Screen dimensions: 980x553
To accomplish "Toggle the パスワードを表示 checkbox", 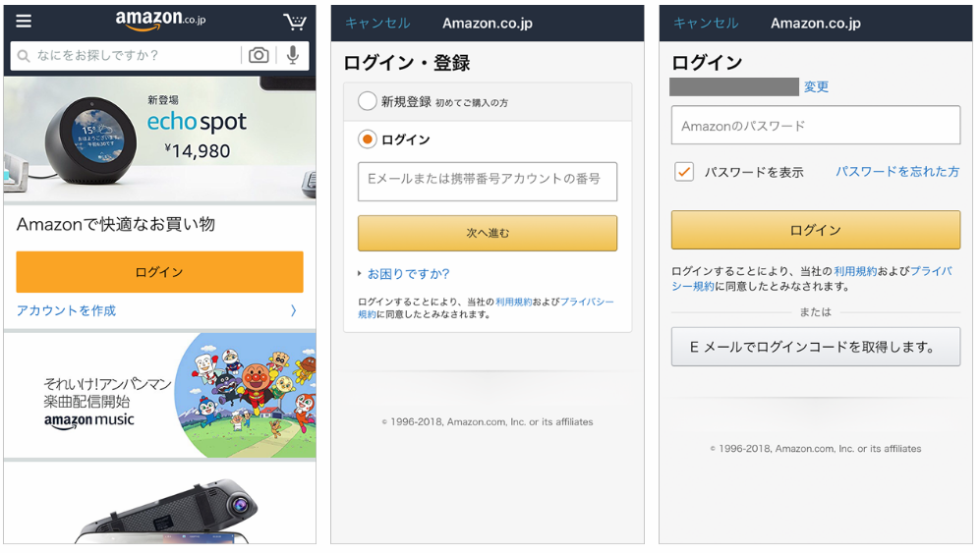I will click(684, 171).
